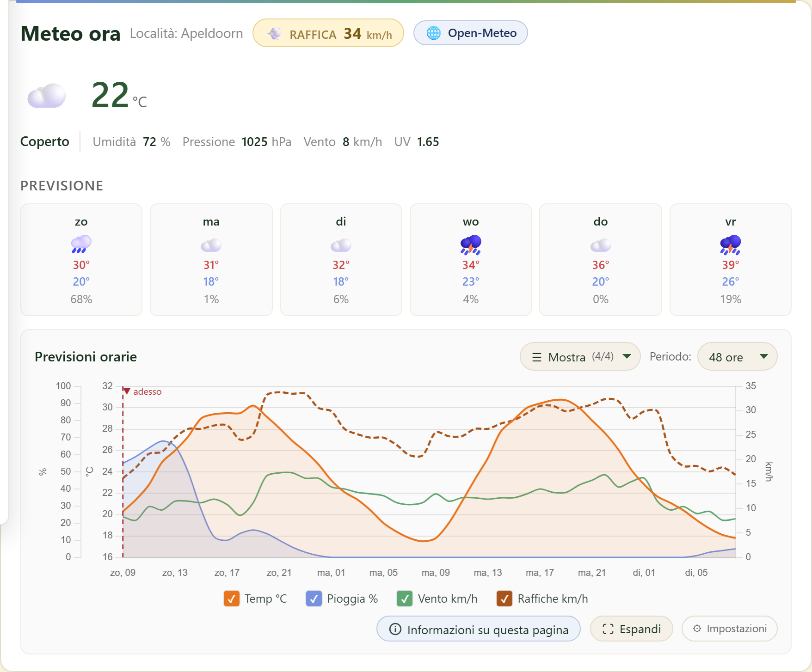Click the Previsioni orarie chart title
The height and width of the screenshot is (672, 812).
(86, 357)
